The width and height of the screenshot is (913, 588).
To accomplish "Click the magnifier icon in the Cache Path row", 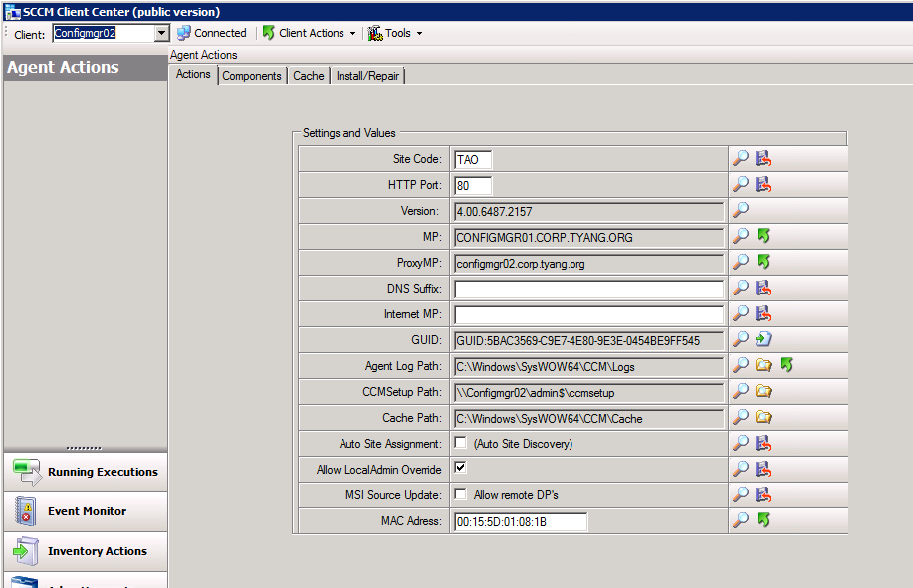I will click(740, 417).
